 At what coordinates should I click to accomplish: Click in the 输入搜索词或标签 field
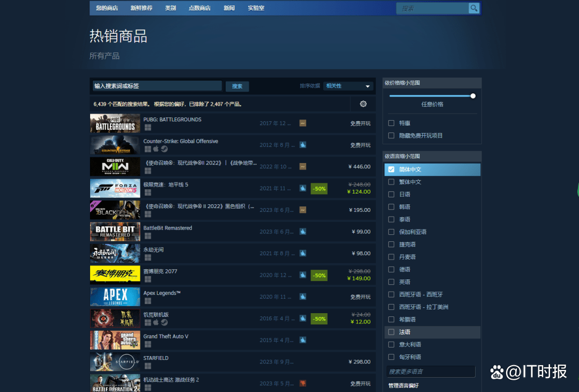click(x=157, y=86)
